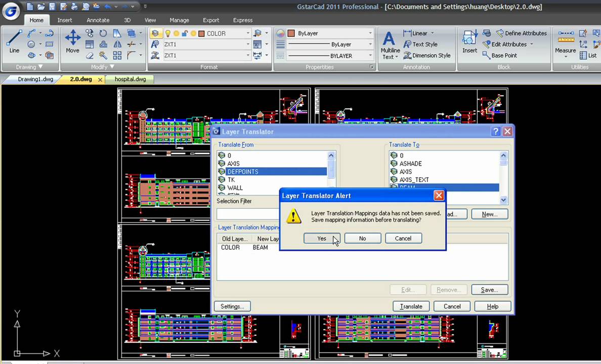Click the Save disk icon in quick access toolbar
The image size is (601, 364).
point(52,7)
